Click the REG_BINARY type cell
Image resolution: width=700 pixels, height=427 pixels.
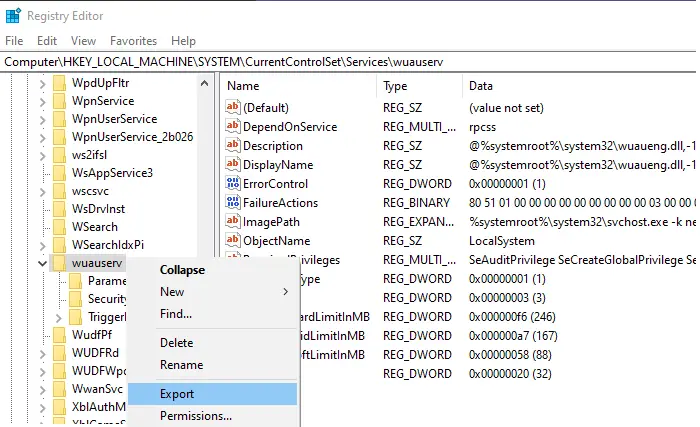tap(416, 203)
